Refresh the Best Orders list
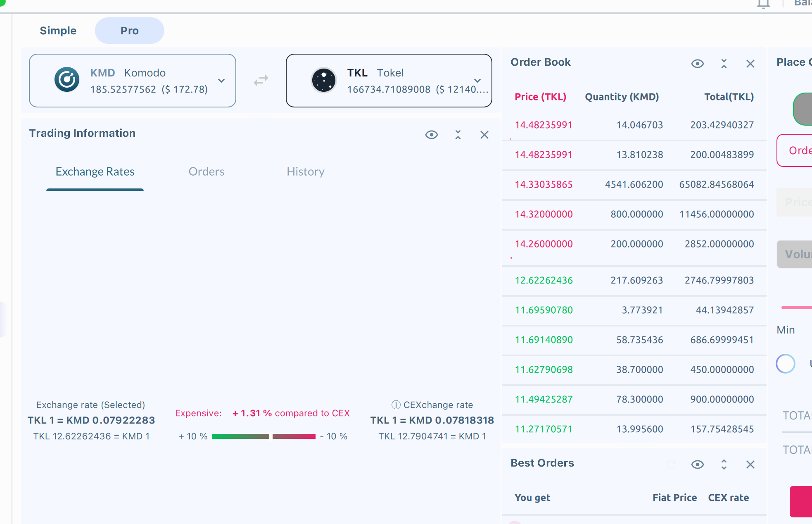This screenshot has width=812, height=524. tap(671, 464)
